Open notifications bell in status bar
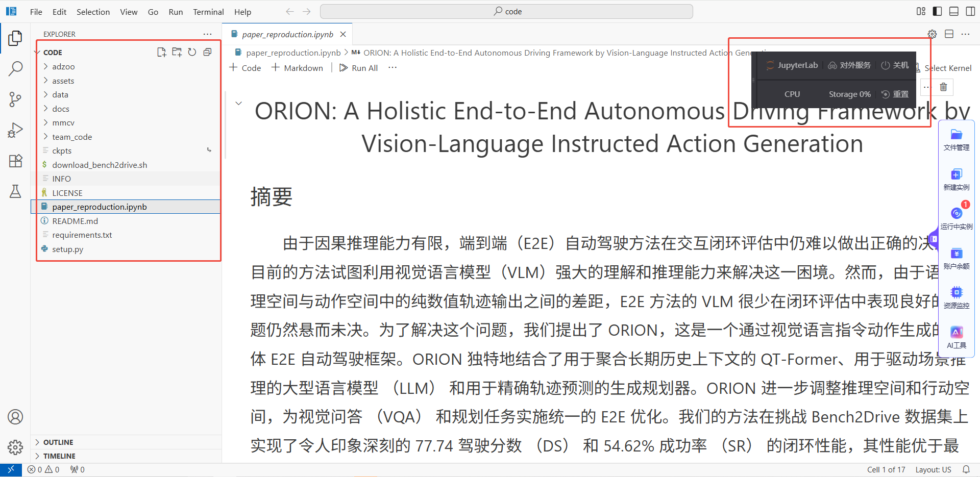The image size is (980, 477). coord(966,469)
